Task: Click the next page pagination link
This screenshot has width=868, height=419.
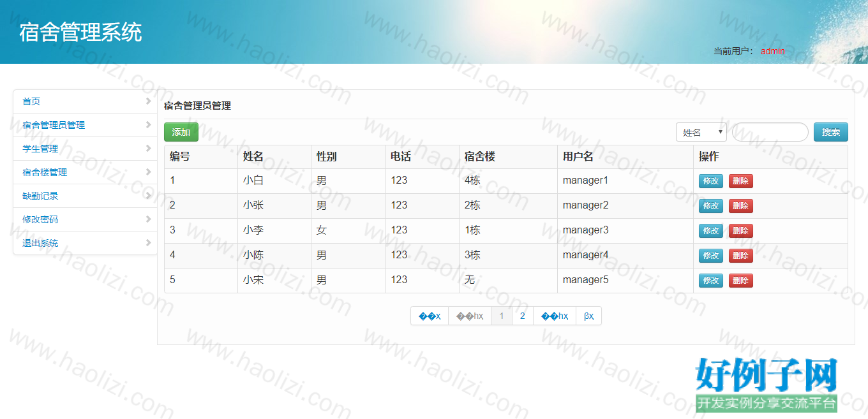Action: (555, 316)
